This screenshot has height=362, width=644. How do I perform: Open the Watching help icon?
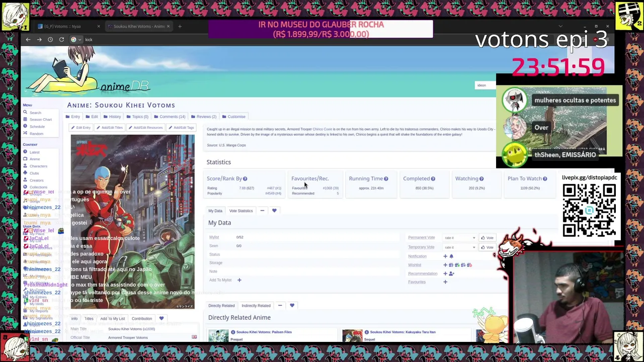[x=481, y=178]
